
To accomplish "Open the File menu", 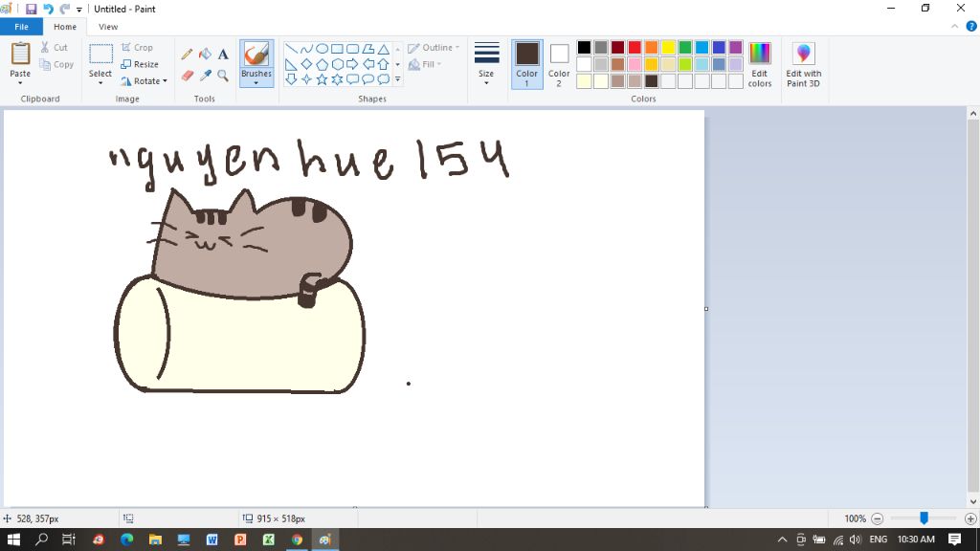I will [x=21, y=27].
